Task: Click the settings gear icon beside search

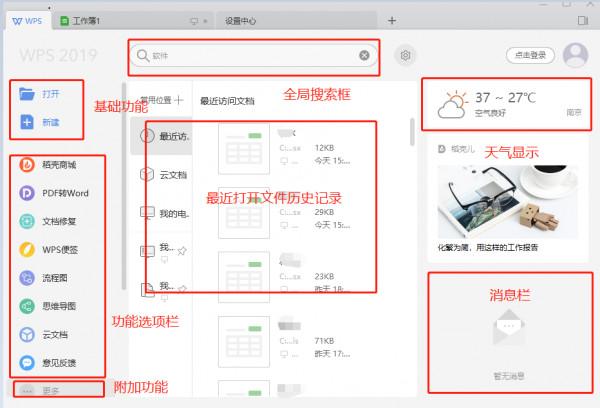Action: point(405,55)
